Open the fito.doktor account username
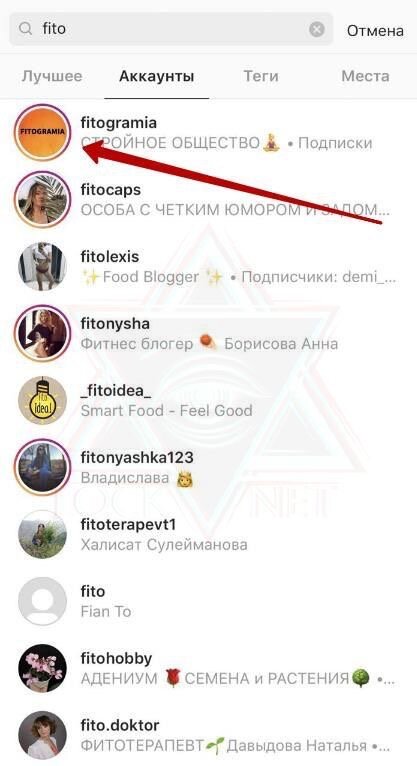This screenshot has width=417, height=766. pos(120,725)
